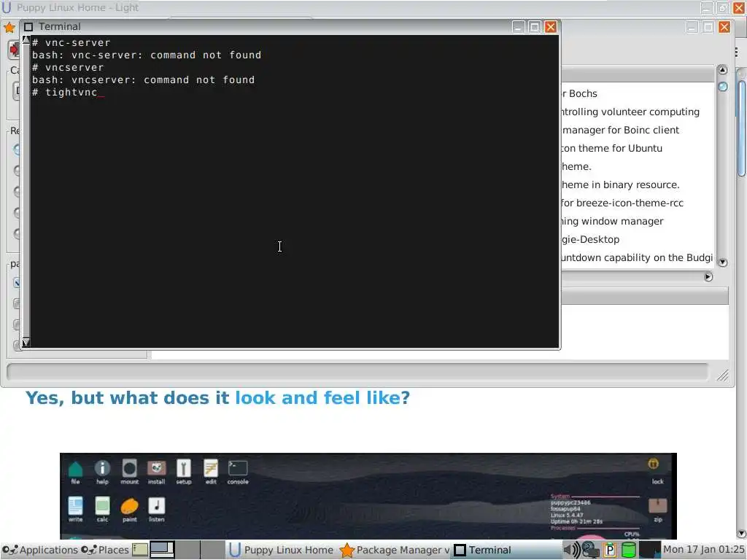This screenshot has height=560, width=747.
Task: Maximize the Terminal window
Action: point(535,27)
